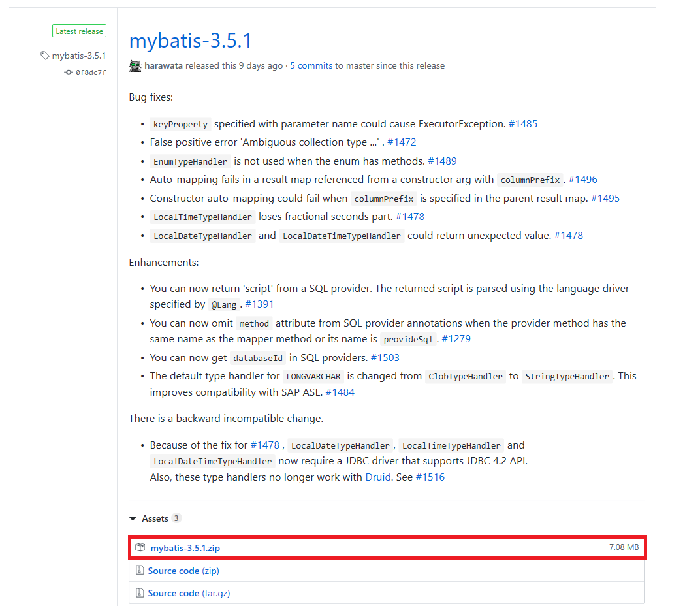Click the Enhancements: heading
This screenshot has height=606, width=700.
(164, 262)
